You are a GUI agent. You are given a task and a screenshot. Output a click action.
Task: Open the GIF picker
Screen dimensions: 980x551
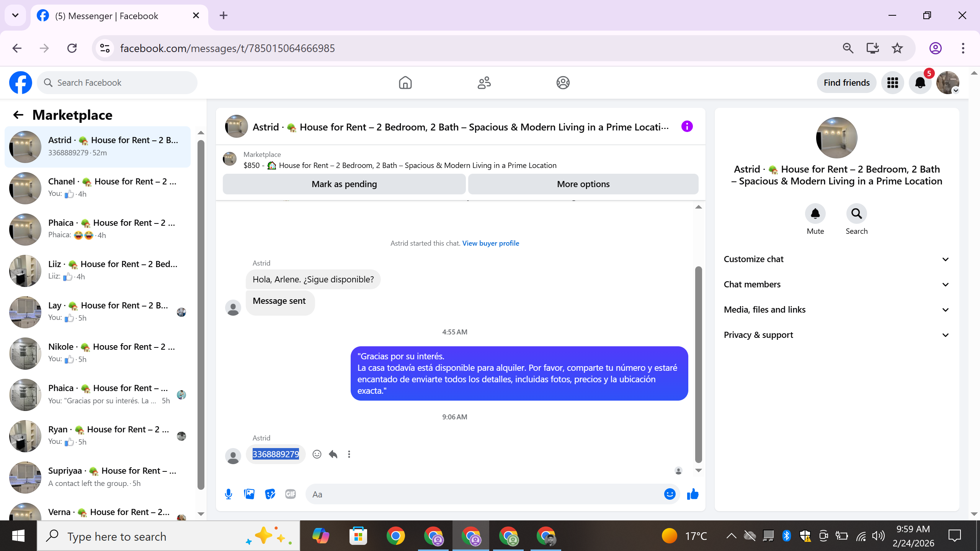(291, 494)
